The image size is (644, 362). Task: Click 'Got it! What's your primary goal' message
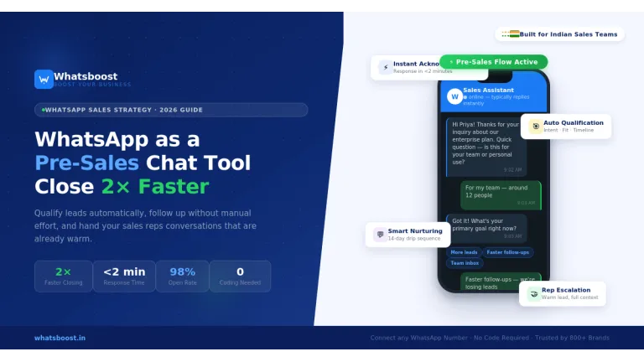[486, 228]
